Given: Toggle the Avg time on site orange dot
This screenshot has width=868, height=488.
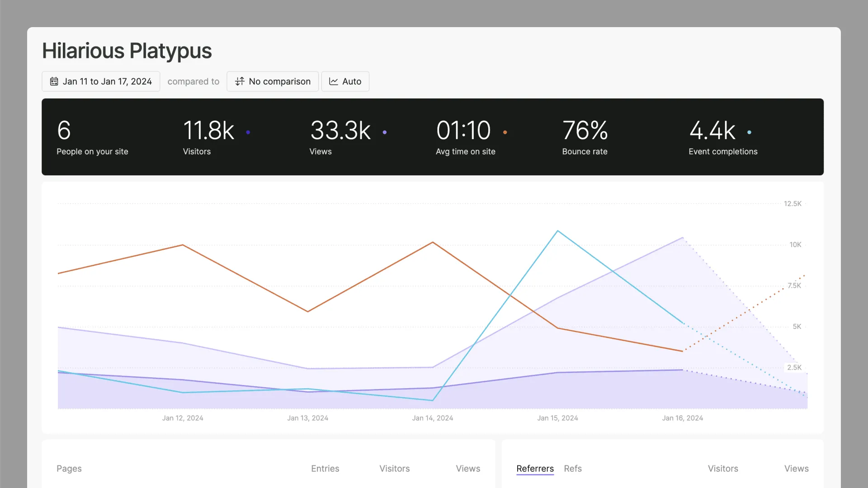Looking at the screenshot, I should point(505,132).
